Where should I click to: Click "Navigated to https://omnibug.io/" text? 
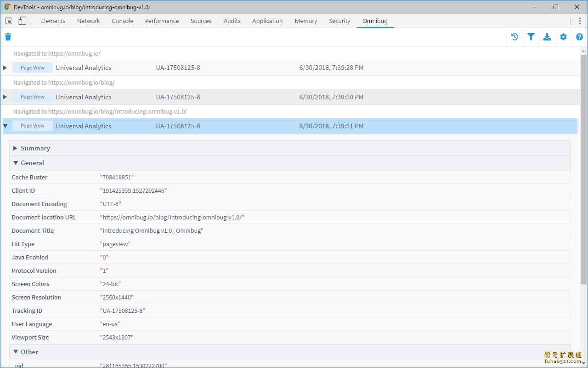[57, 53]
